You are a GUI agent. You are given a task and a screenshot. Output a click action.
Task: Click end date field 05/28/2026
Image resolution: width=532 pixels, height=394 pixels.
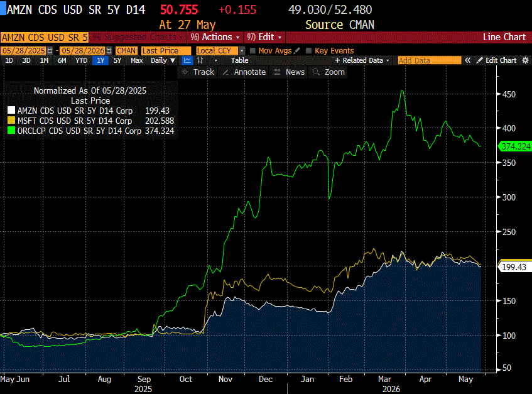(x=83, y=50)
